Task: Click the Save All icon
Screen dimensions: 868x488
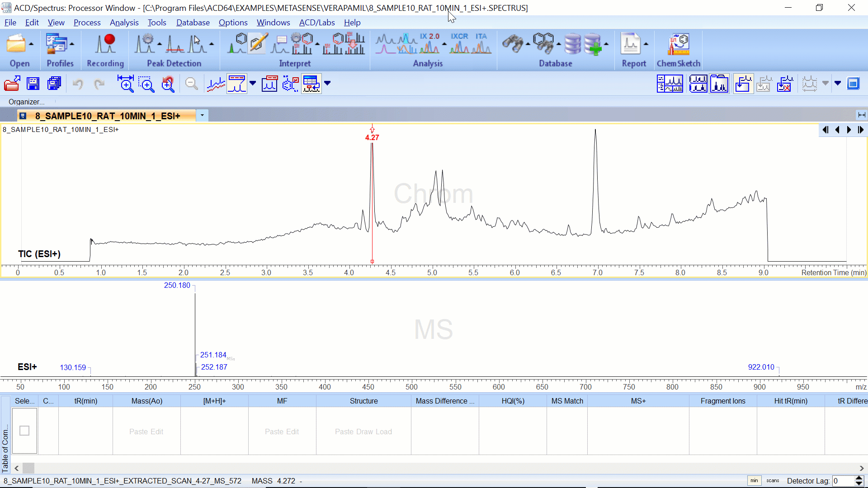Action: click(x=54, y=84)
